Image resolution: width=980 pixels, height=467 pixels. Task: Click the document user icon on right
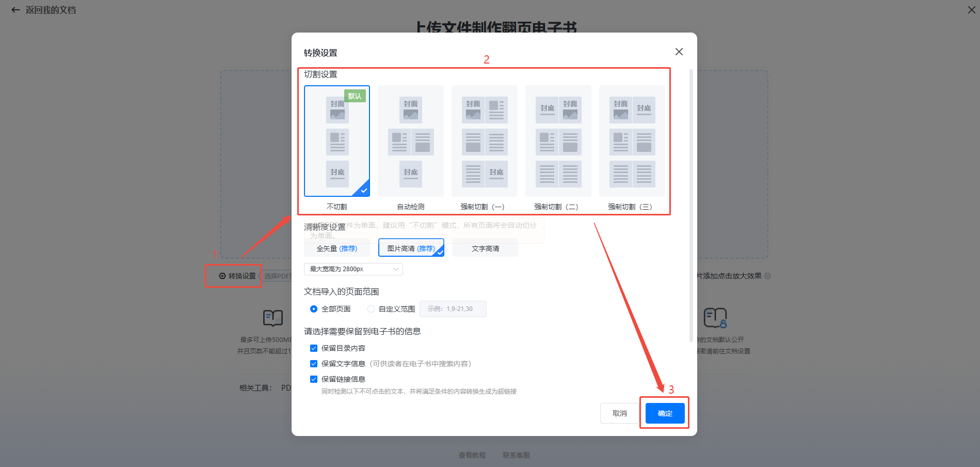[x=715, y=318]
